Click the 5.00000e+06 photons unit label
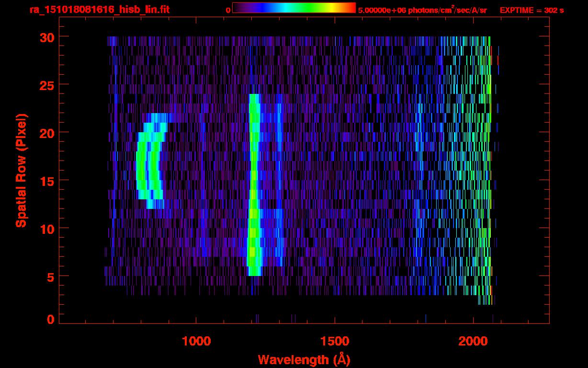 422,10
